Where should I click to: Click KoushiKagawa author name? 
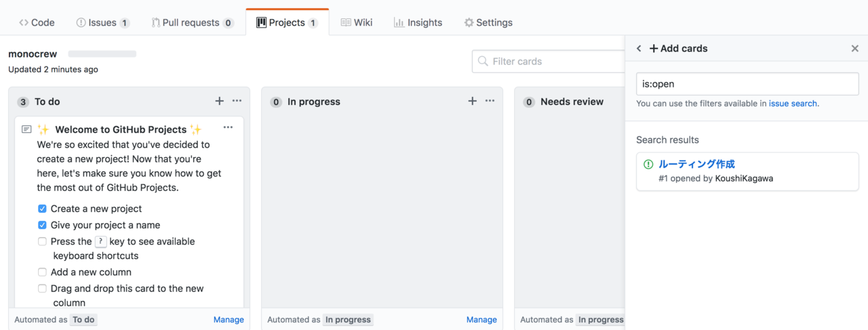point(744,179)
